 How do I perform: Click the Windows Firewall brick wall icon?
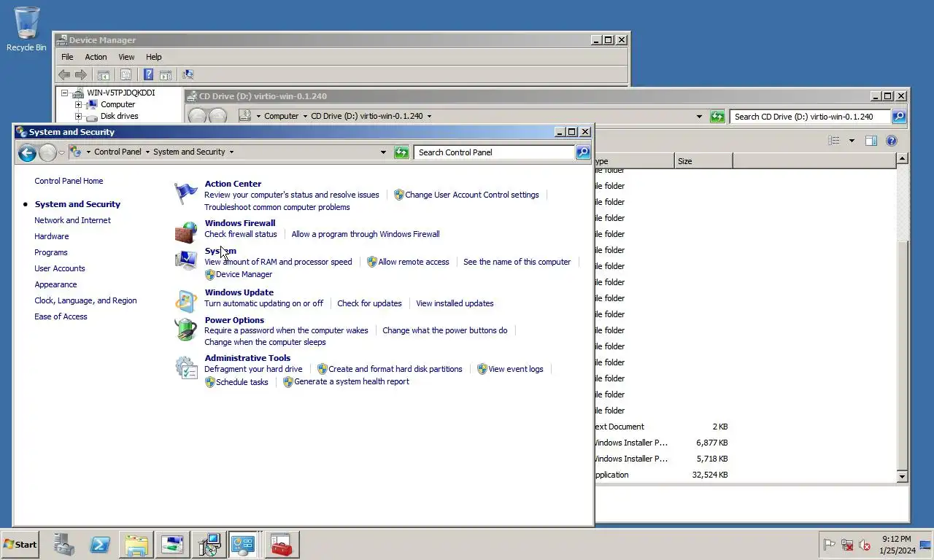(186, 232)
